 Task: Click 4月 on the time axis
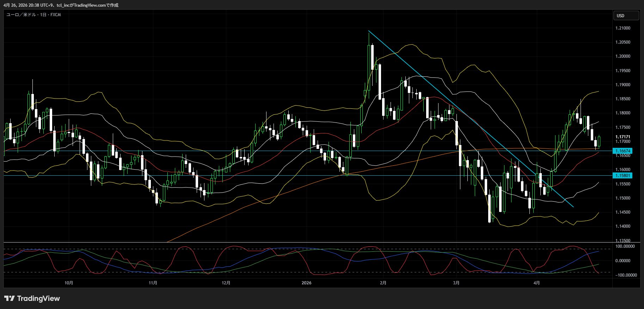pos(536,283)
